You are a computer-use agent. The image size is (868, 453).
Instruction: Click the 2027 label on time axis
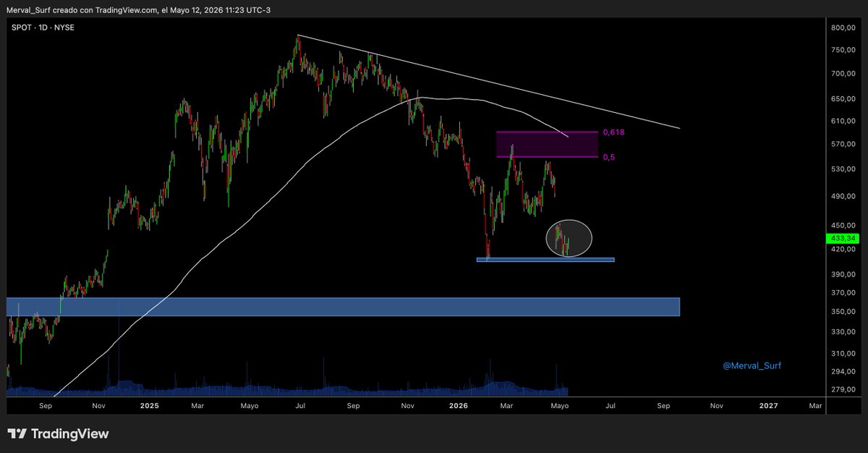pos(769,407)
